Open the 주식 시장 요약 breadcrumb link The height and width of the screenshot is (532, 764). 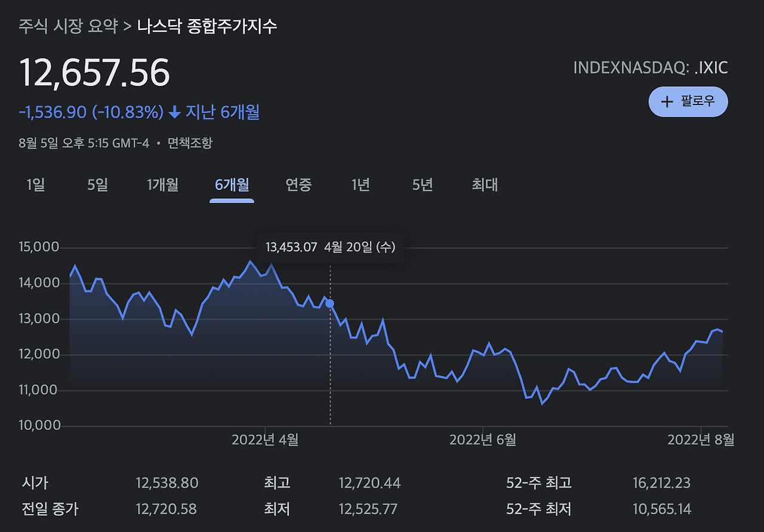tap(67, 26)
